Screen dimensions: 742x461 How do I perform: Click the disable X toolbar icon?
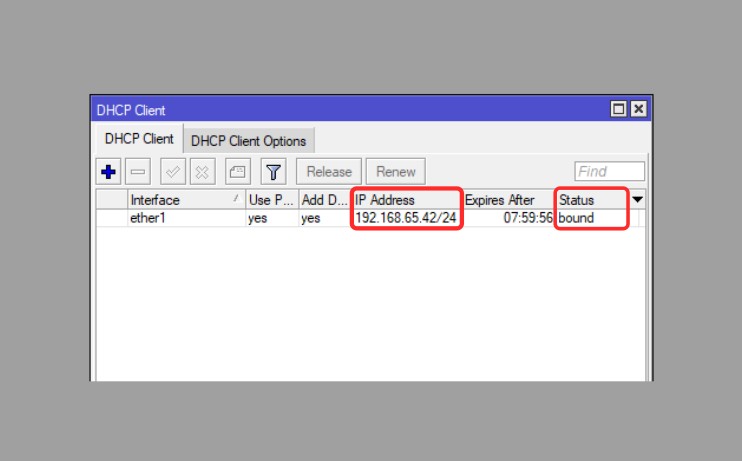[201, 172]
